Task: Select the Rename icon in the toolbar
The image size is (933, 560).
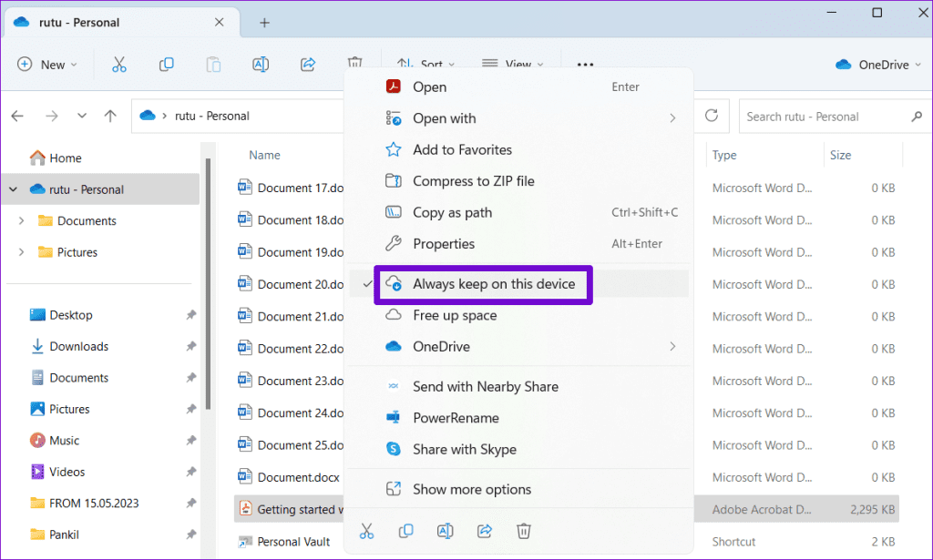Action: 261,64
